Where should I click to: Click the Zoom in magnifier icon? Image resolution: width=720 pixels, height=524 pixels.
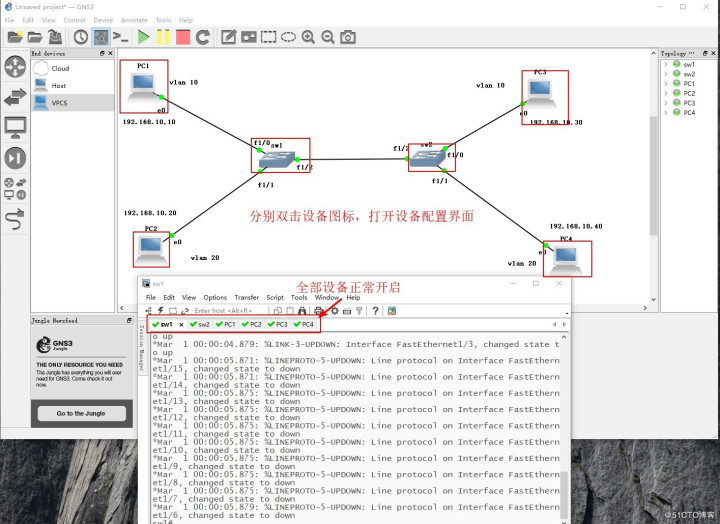tap(308, 37)
